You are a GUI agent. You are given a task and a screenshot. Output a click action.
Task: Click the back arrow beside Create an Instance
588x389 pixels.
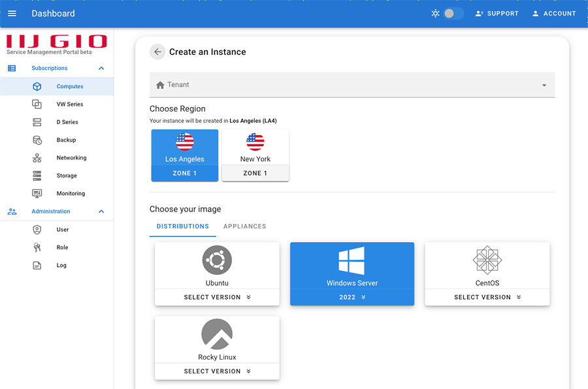[x=157, y=52]
